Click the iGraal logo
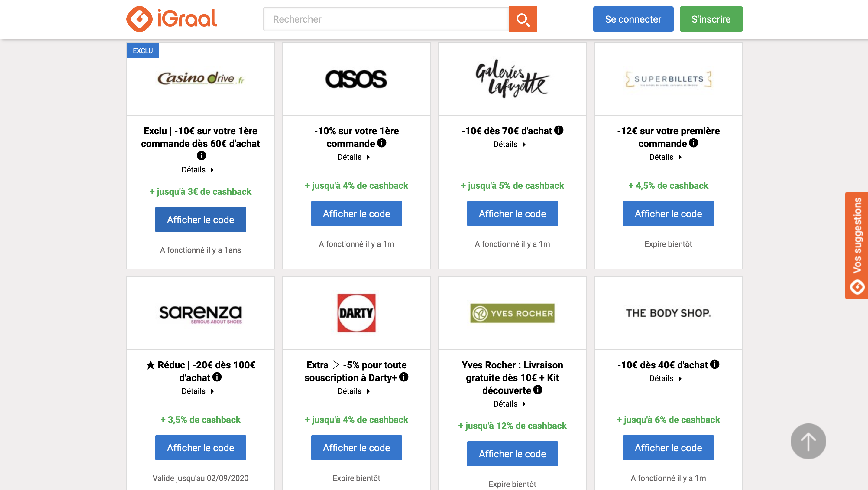 pos(171,19)
